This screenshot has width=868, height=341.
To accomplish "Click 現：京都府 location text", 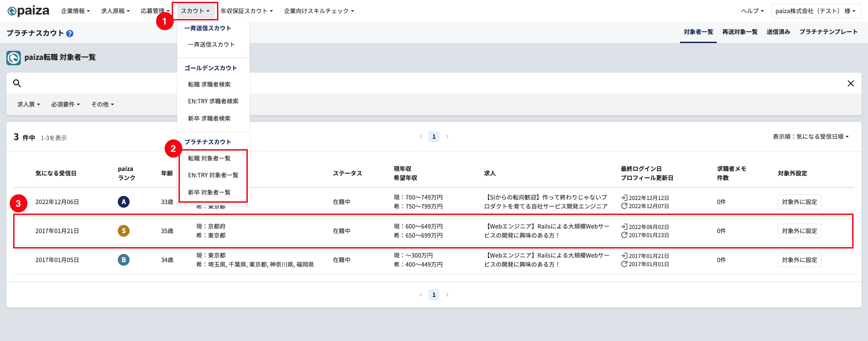I will (211, 226).
